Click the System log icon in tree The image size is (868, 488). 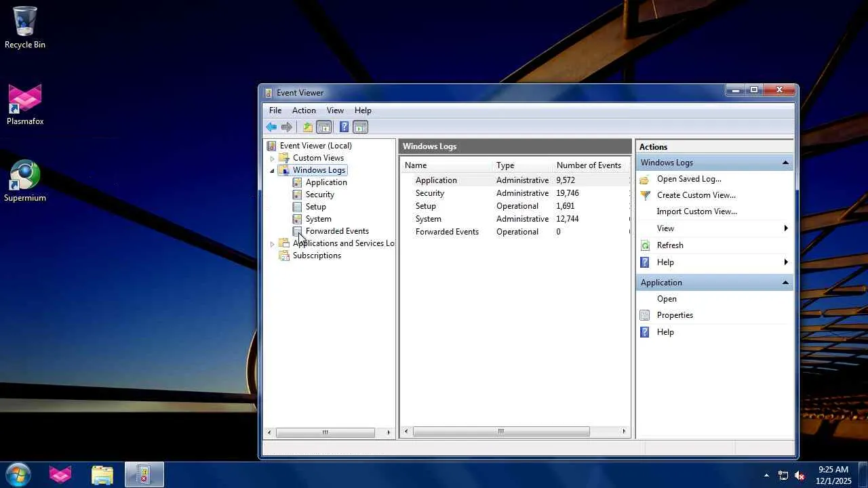coord(297,219)
